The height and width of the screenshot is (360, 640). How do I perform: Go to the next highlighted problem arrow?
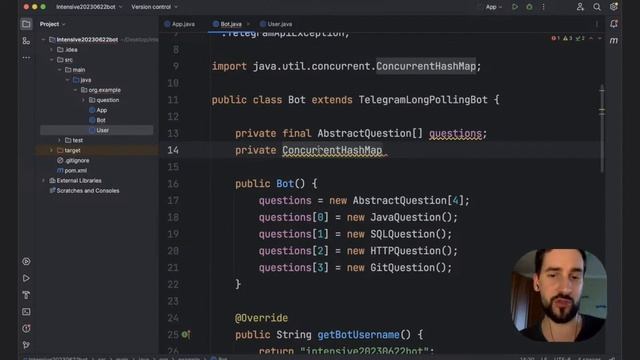tap(600, 38)
